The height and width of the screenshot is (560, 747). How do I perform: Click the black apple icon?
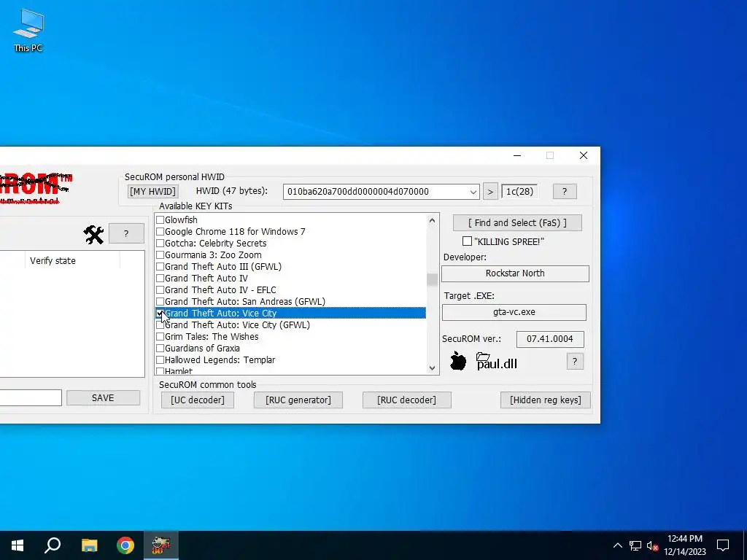coord(458,361)
